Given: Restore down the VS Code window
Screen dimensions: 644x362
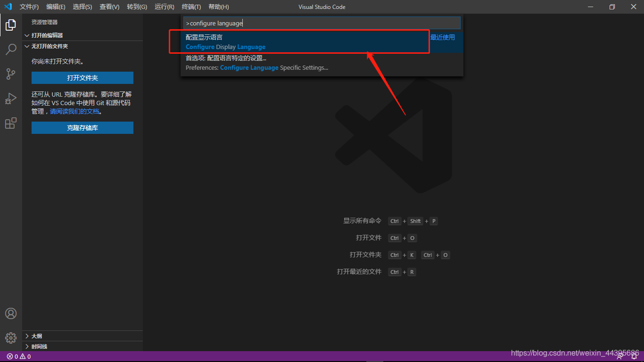Looking at the screenshot, I should coord(612,7).
